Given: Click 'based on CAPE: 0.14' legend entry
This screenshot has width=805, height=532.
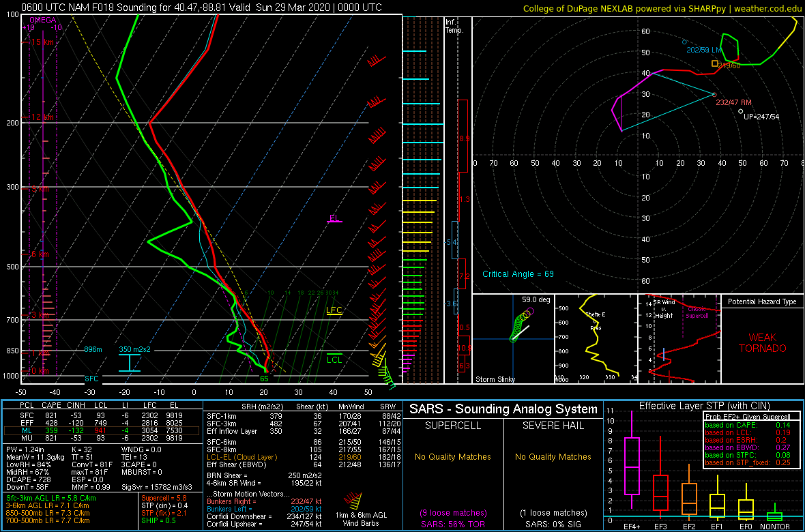Looking at the screenshot, I should coord(747,425).
